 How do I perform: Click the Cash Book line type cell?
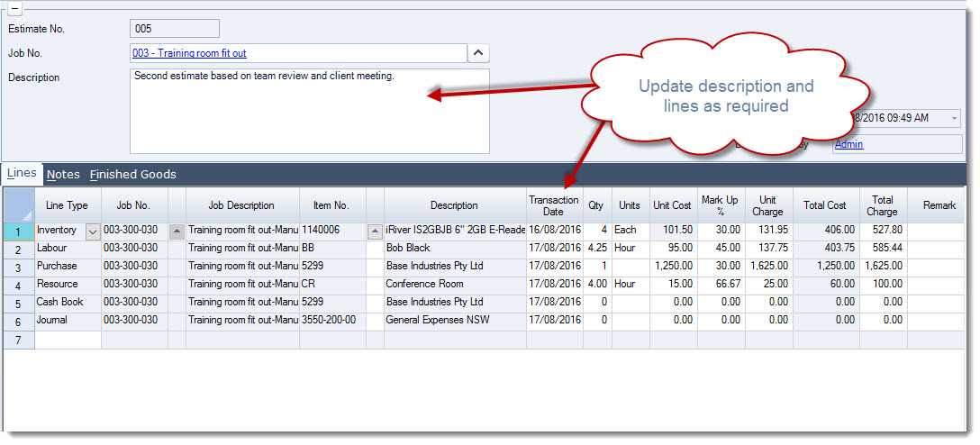[68, 303]
